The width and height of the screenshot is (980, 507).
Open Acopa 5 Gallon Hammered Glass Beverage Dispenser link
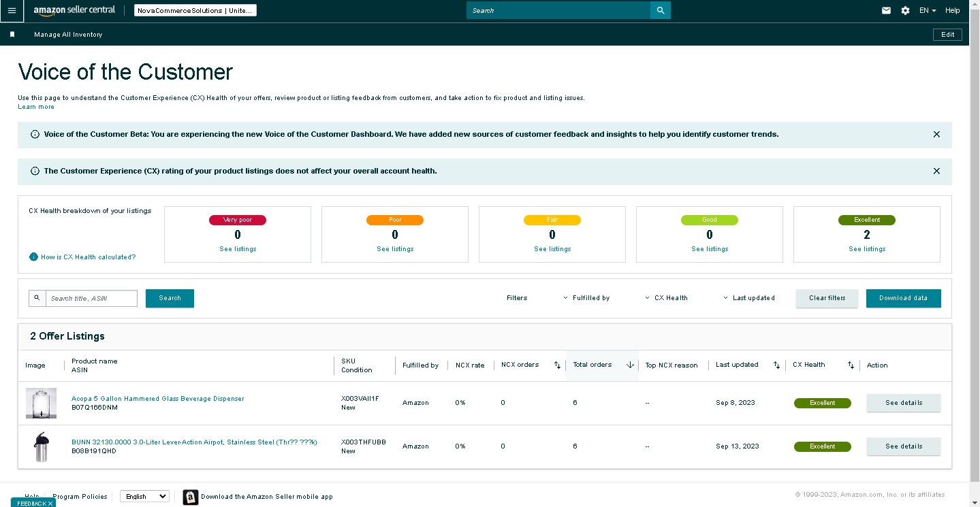coord(157,399)
